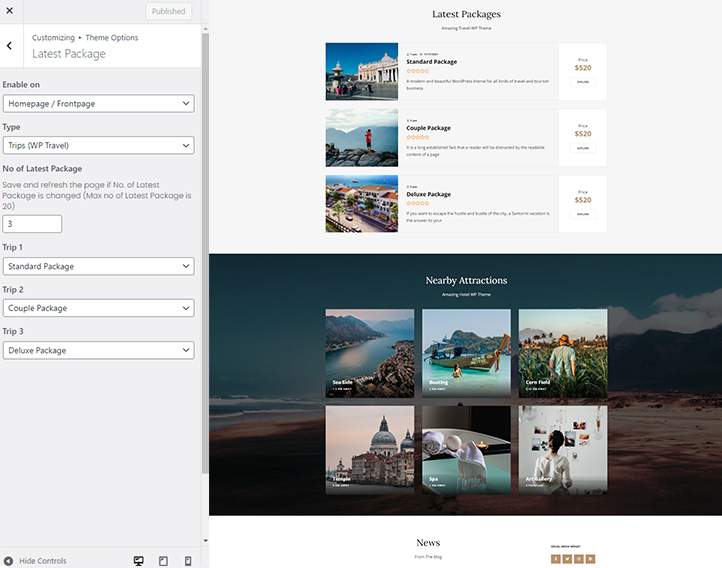The width and height of the screenshot is (722, 568).
Task: Switch to mobile preview mode
Action: click(x=187, y=561)
